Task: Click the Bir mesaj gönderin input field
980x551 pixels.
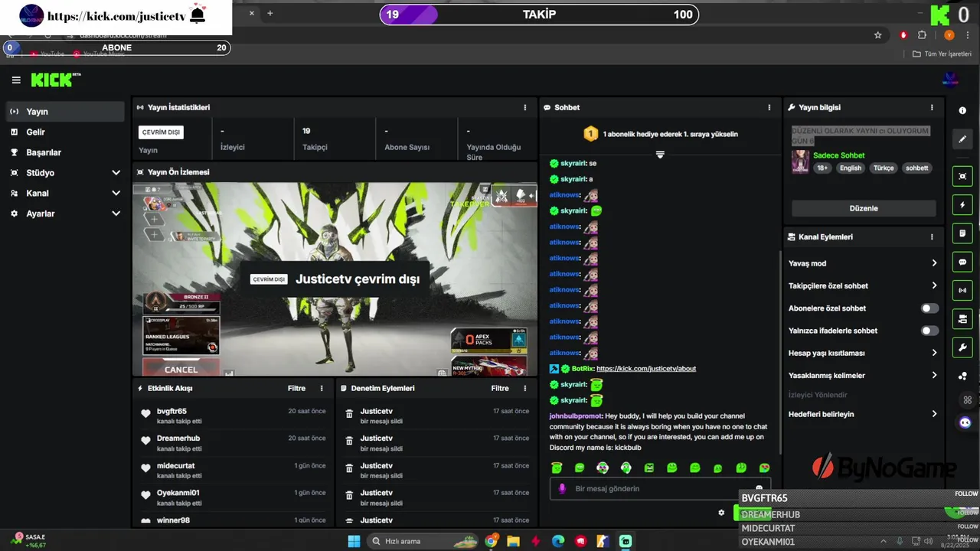Action: point(660,488)
